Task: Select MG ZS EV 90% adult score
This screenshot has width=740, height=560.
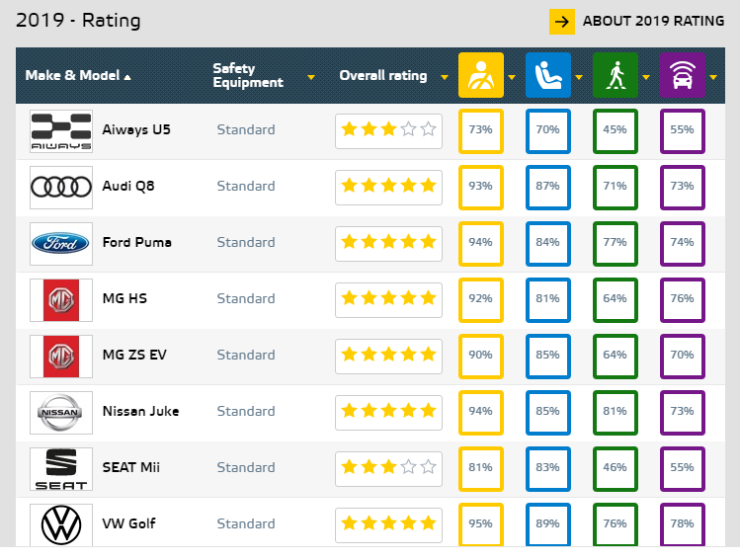Action: [481, 357]
